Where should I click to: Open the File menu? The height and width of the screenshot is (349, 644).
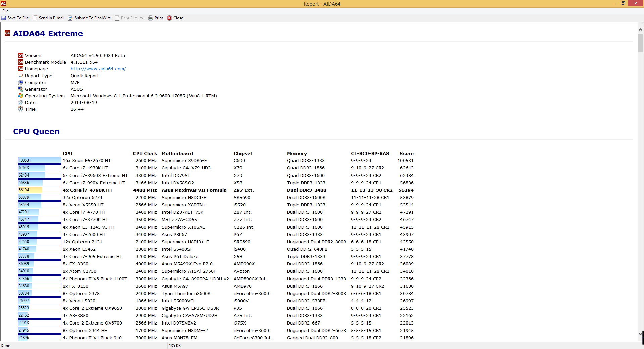pyautogui.click(x=5, y=11)
